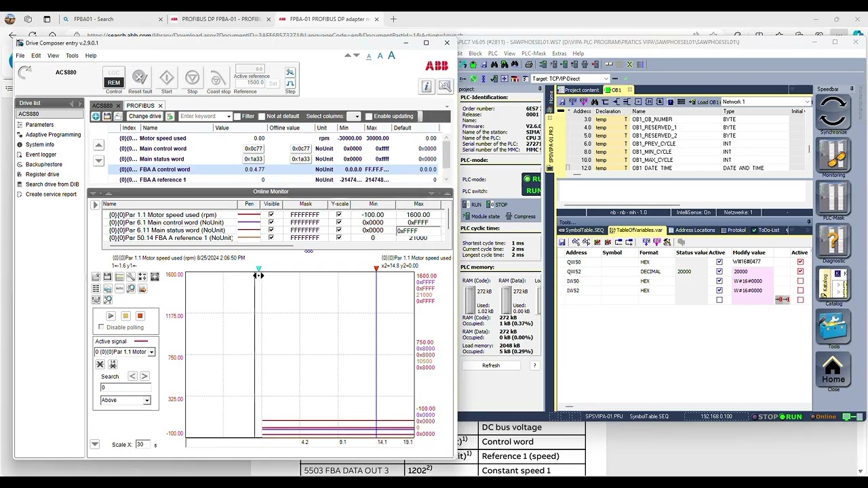Open the Enter keyword dropdown arrow
The height and width of the screenshot is (488, 868).
click(x=229, y=117)
